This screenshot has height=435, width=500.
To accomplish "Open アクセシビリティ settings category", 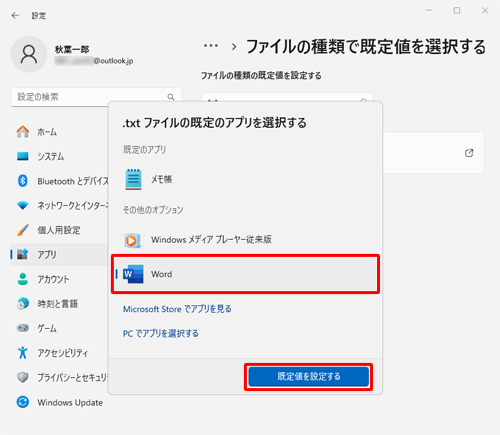I will (x=59, y=353).
